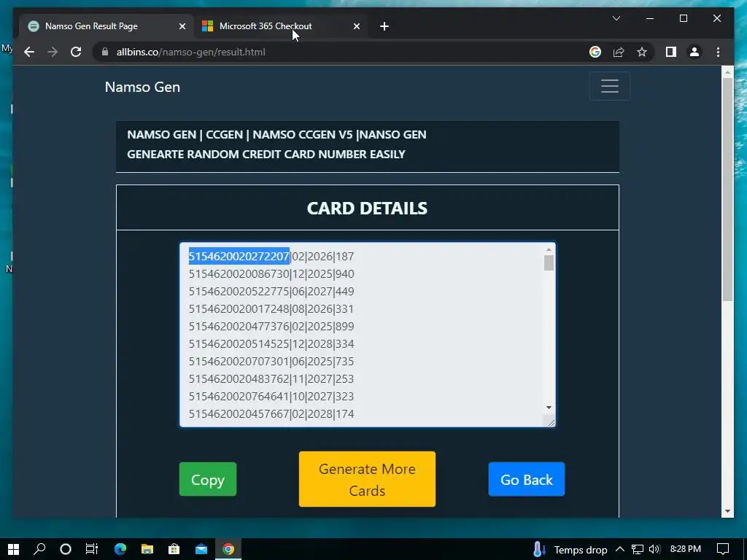Close the Namso Gen Result Page tab
This screenshot has width=747, height=560.
(182, 27)
